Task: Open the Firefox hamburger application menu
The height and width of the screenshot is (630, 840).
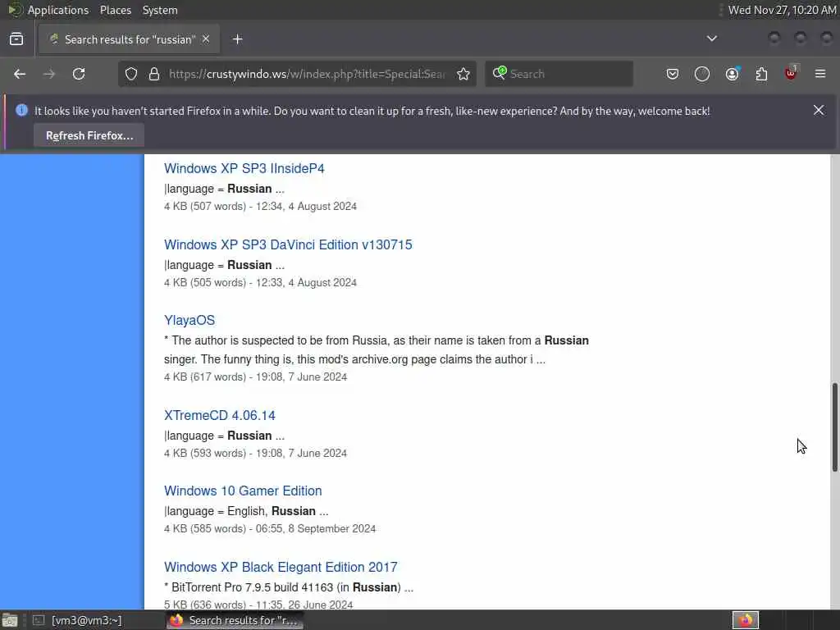Action: coord(820,74)
